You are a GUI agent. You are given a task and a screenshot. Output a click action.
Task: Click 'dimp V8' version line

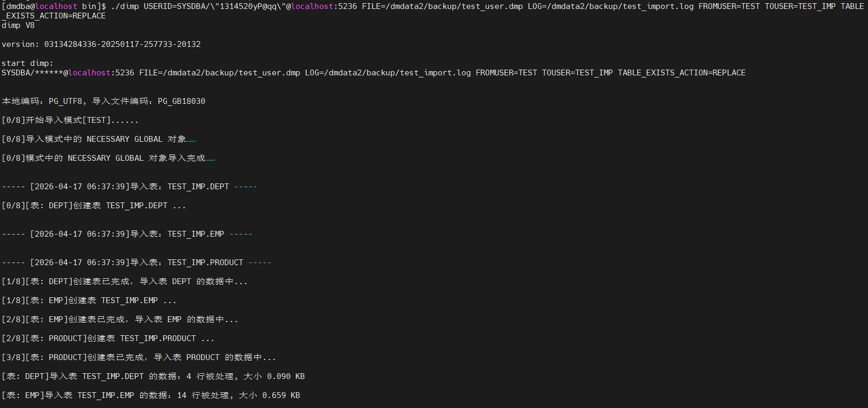point(18,25)
